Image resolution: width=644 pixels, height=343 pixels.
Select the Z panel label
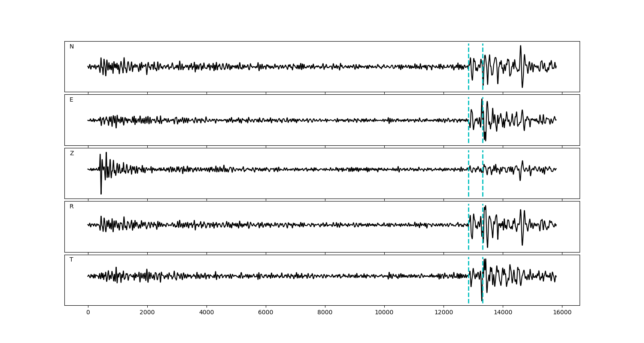tap(72, 153)
